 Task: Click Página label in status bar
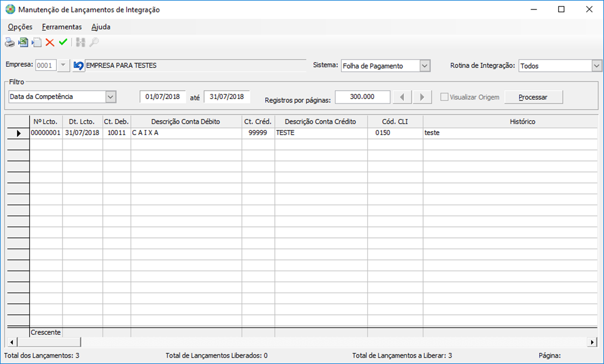(550, 356)
